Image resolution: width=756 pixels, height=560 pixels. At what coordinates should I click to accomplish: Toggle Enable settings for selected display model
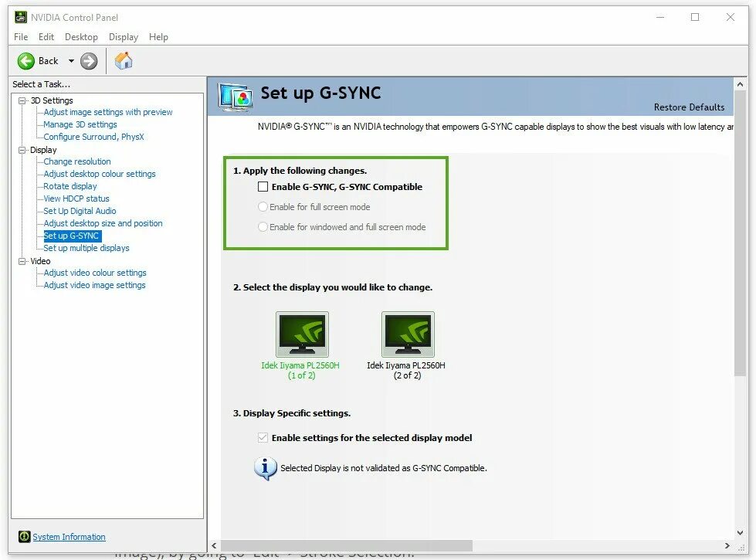coord(263,437)
